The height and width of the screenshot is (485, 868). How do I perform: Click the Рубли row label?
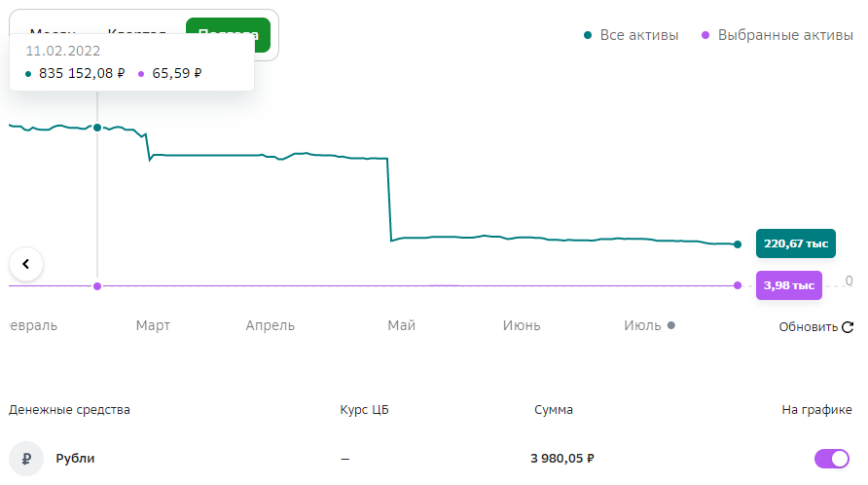tap(75, 459)
